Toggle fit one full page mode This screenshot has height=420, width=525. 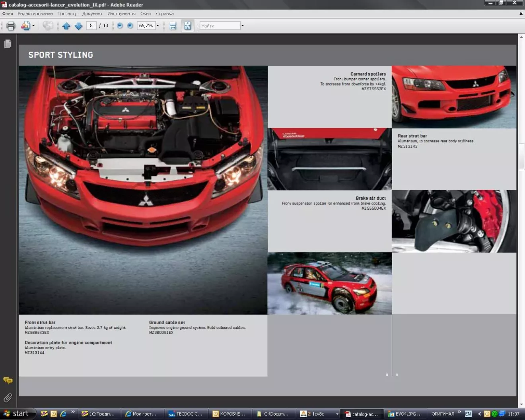point(187,26)
